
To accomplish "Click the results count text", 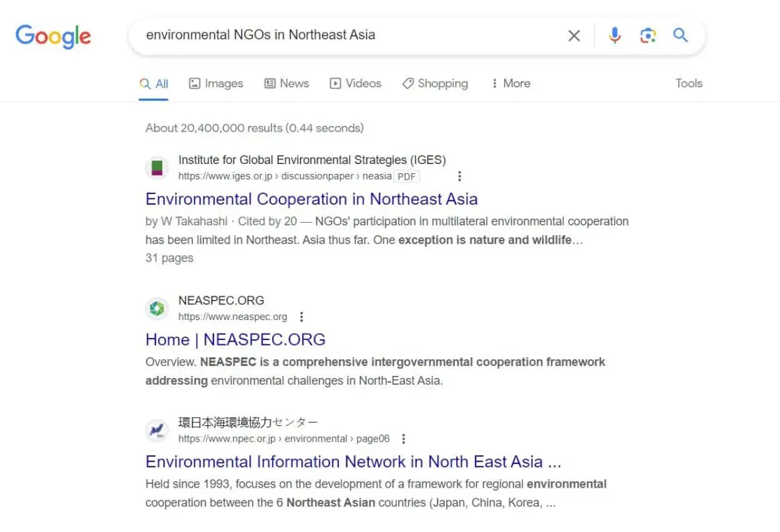I will 255,128.
